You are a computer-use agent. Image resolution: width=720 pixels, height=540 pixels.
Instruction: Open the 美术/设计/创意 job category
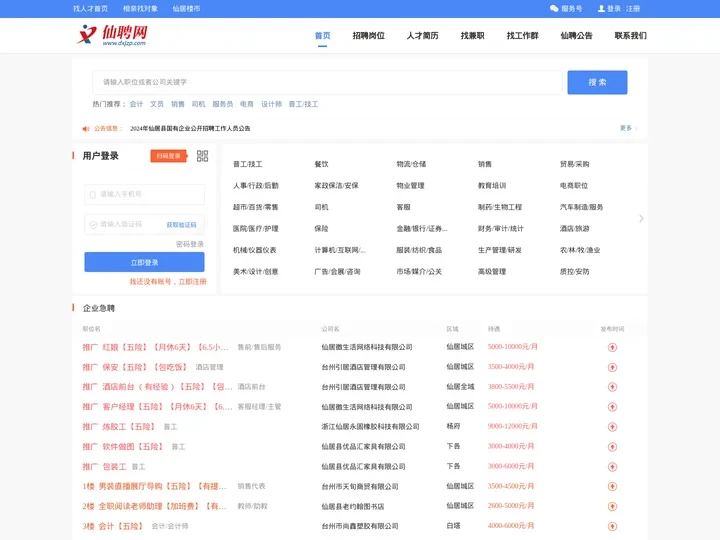(256, 272)
